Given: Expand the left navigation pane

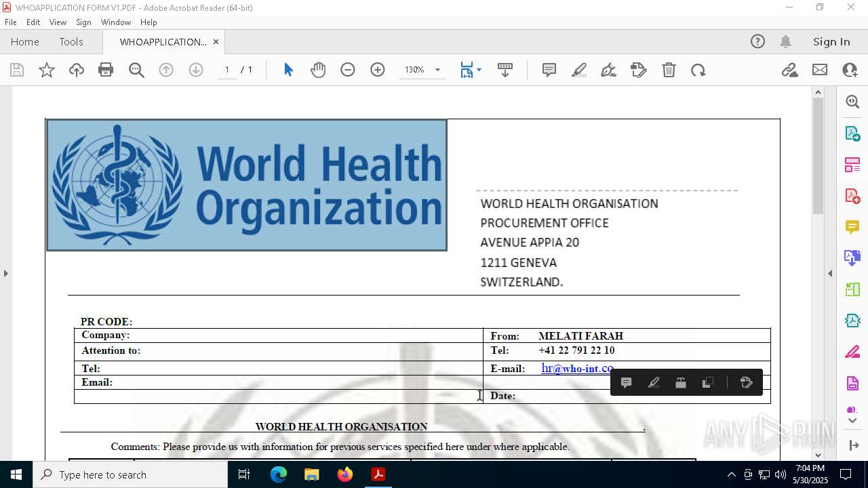Looking at the screenshot, I should 6,273.
